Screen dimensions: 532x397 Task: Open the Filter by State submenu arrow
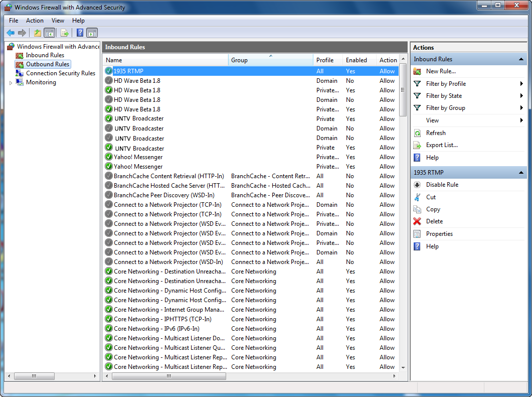click(521, 96)
